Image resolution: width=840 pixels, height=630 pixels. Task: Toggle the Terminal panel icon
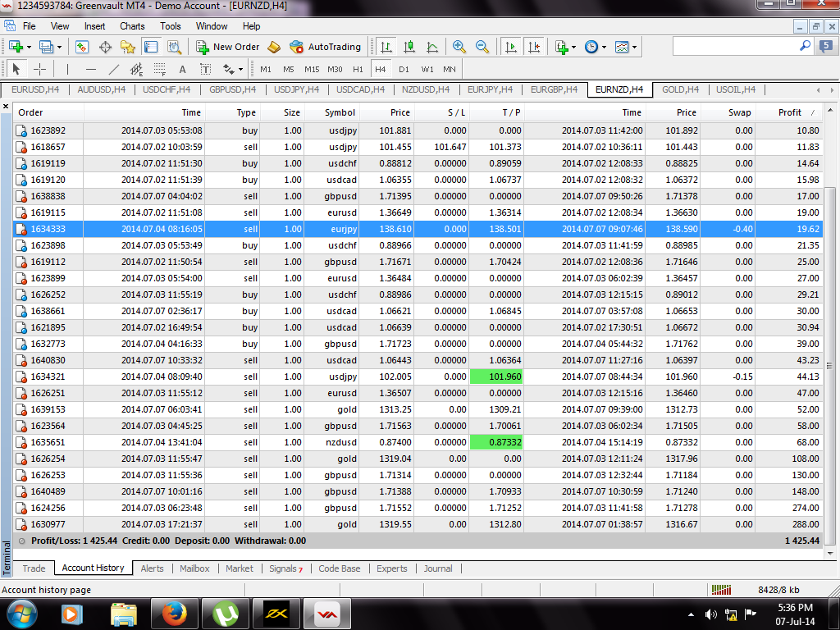(151, 47)
